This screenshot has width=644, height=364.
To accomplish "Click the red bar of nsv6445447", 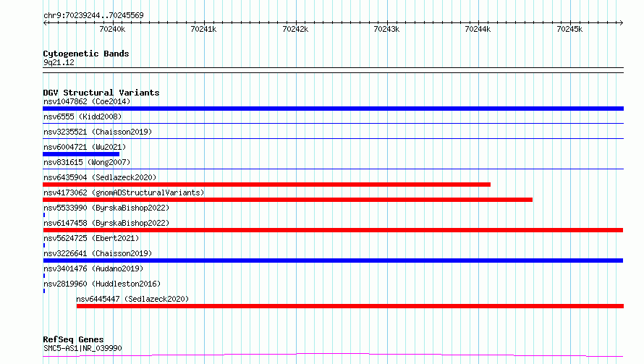I will [350, 306].
